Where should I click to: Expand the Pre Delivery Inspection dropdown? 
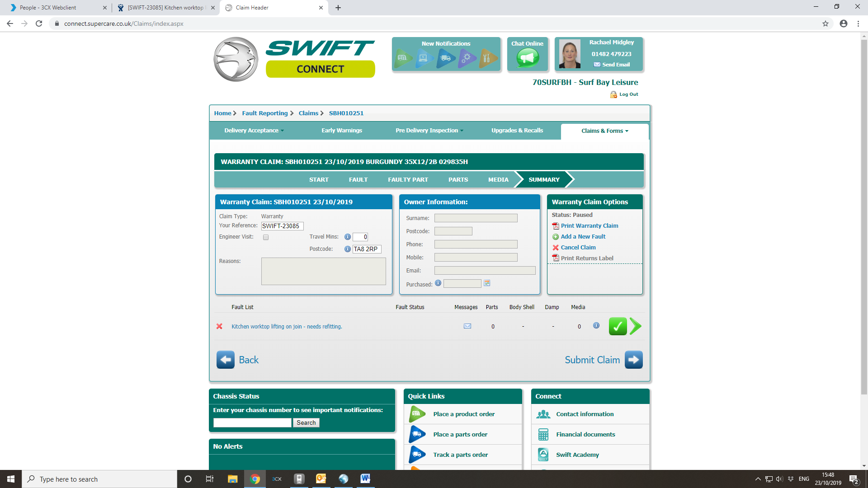pyautogui.click(x=429, y=131)
